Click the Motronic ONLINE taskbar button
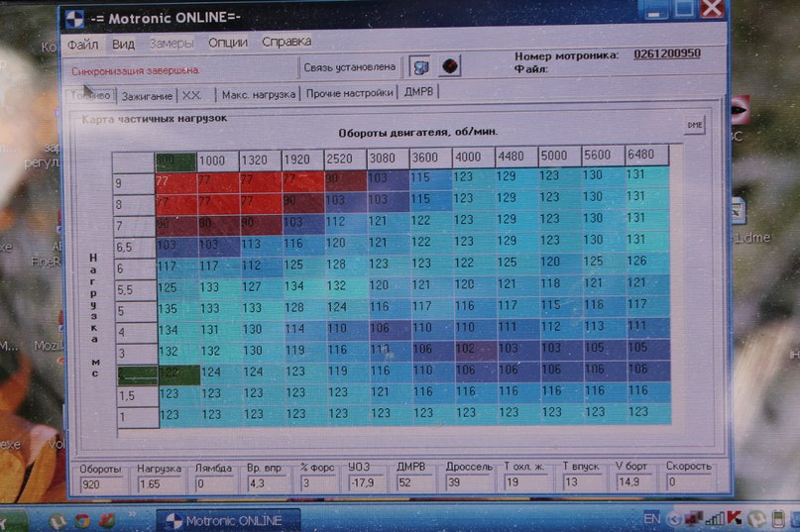The width and height of the screenshot is (800, 532). tap(228, 520)
